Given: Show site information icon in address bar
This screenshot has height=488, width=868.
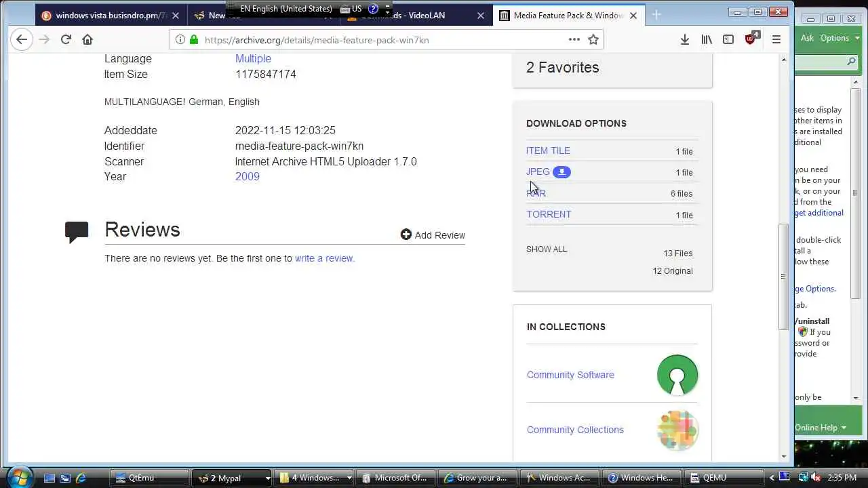Looking at the screenshot, I should pos(180,40).
